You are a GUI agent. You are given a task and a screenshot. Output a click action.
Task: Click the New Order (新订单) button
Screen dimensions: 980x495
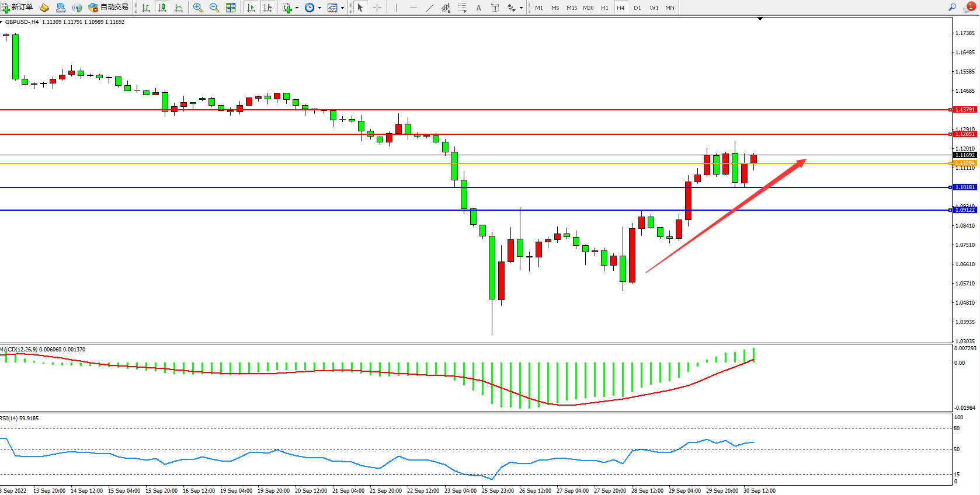pyautogui.click(x=17, y=8)
